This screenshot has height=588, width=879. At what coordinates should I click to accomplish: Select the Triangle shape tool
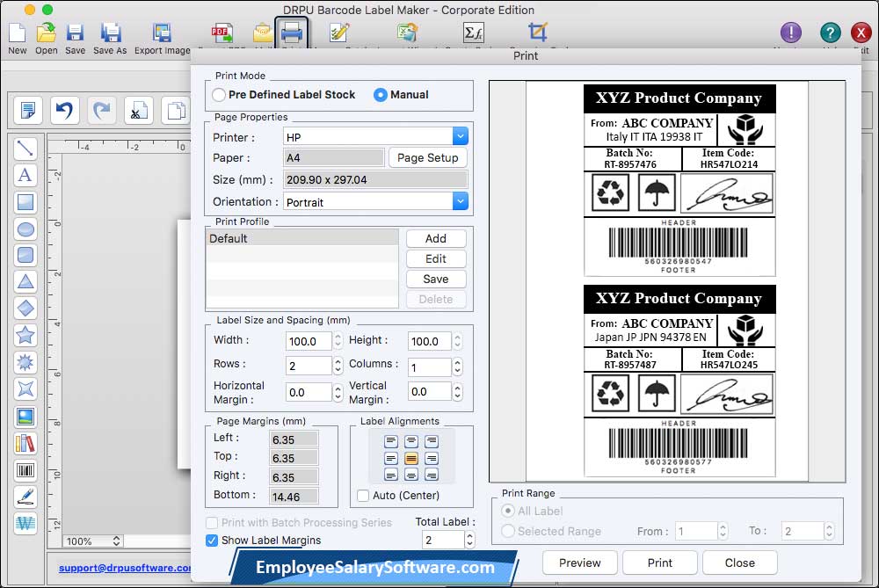tap(25, 281)
